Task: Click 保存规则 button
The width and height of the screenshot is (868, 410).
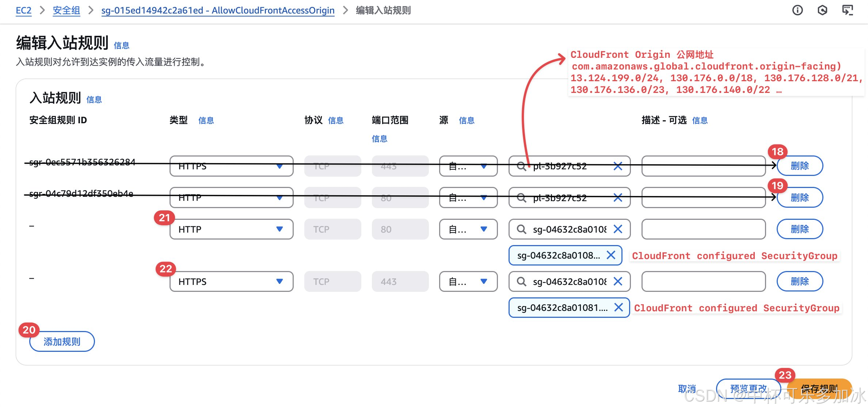Action: tap(819, 388)
